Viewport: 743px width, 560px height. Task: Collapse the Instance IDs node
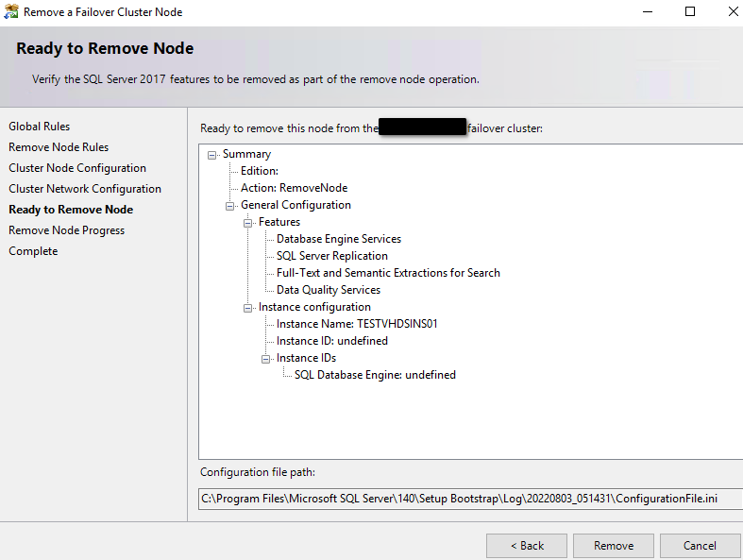pos(266,359)
